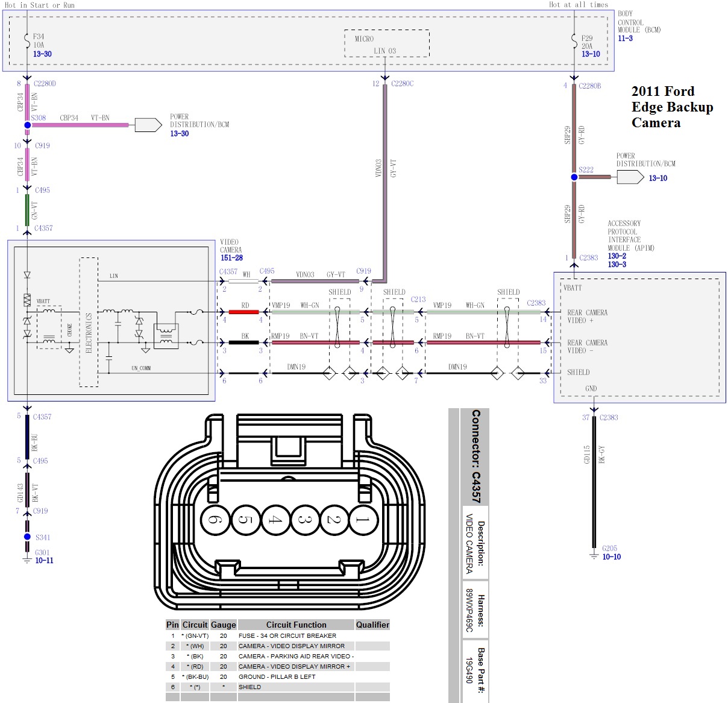Click the "Hot at all times" label
The height and width of the screenshot is (703, 728).
point(579,5)
